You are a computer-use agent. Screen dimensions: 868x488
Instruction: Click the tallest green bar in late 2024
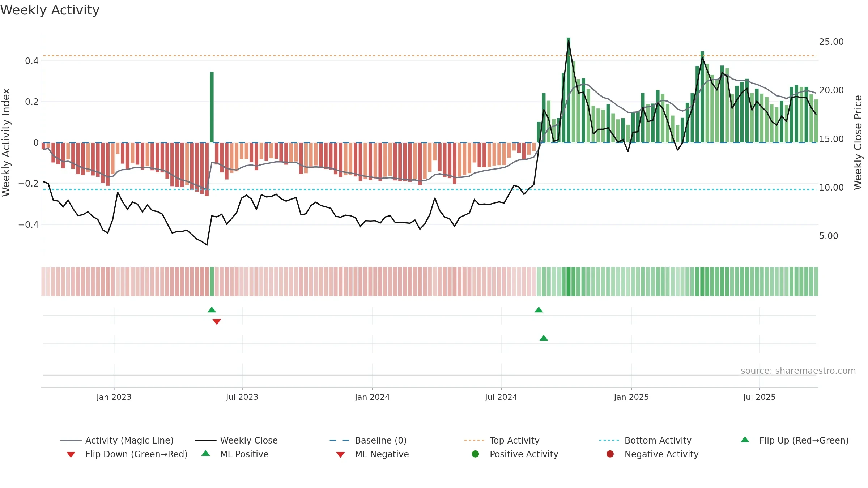point(569,90)
